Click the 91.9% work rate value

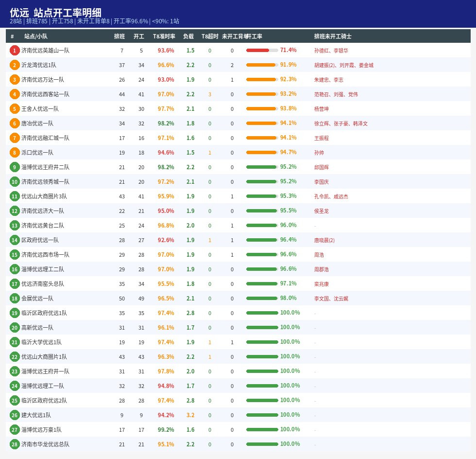(288, 65)
